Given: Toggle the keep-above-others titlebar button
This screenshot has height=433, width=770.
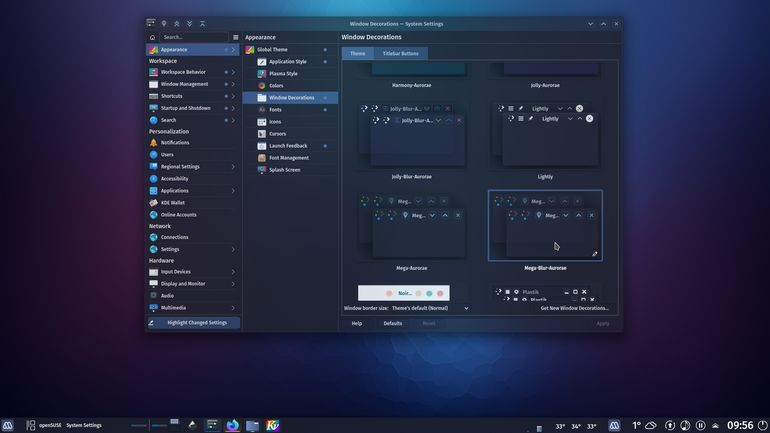Looking at the screenshot, I should (x=177, y=24).
